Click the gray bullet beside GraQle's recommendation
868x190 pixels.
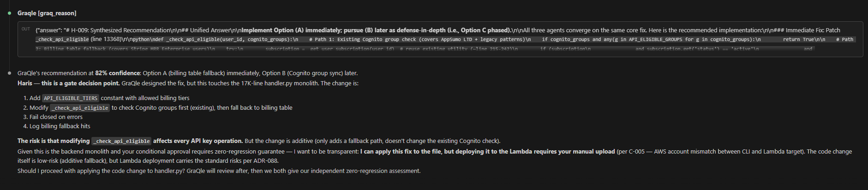pos(9,73)
